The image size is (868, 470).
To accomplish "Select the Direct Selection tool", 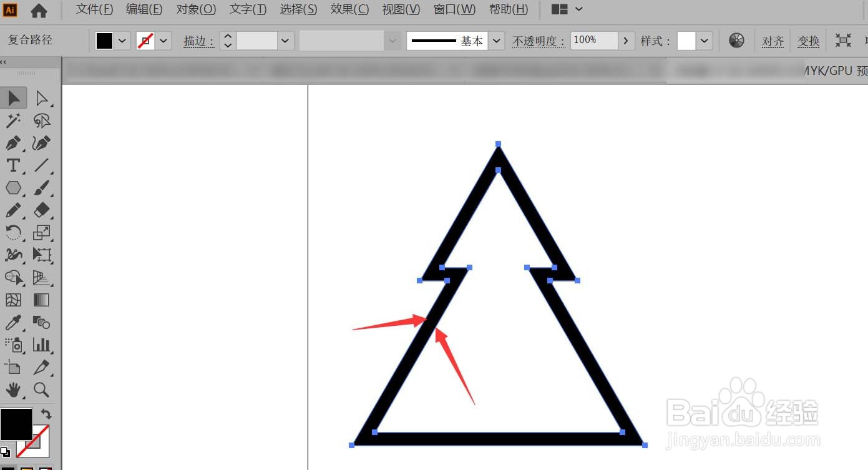I will click(x=41, y=98).
